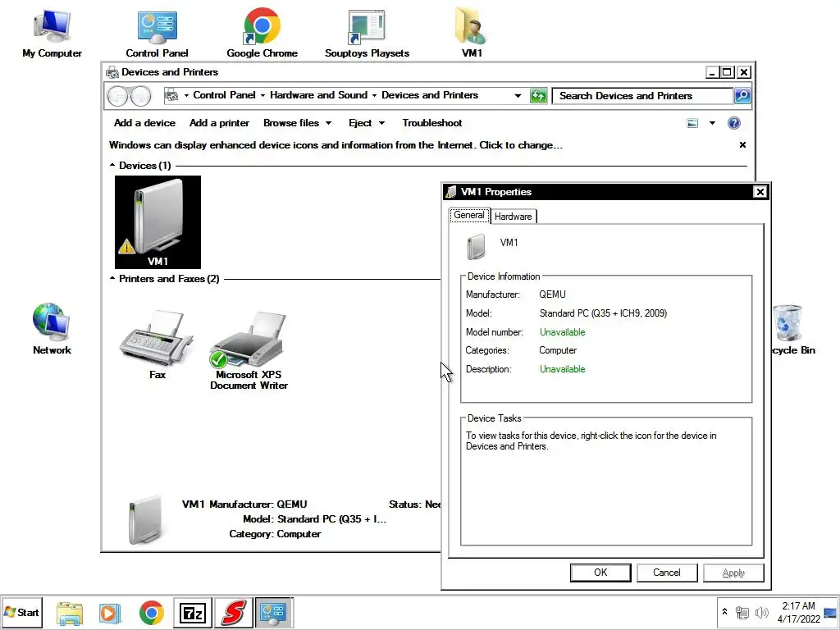This screenshot has width=840, height=630.
Task: Expand address bar history dropdown
Action: click(x=518, y=96)
